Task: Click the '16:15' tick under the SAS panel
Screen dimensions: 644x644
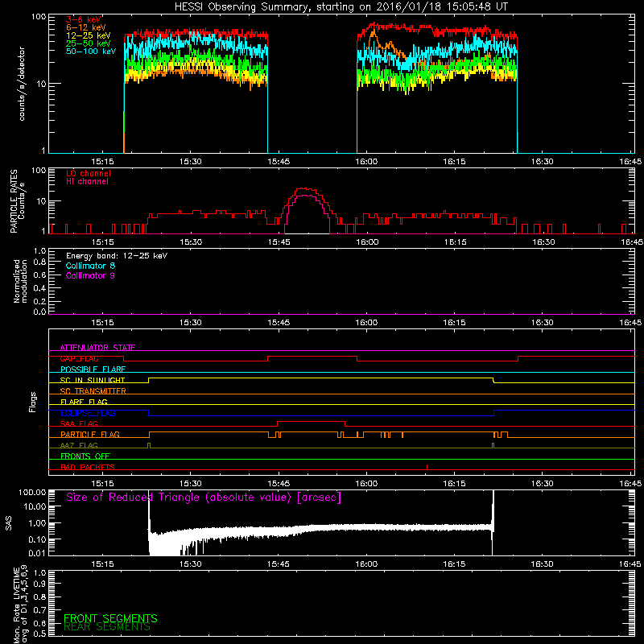Action: [x=455, y=564]
